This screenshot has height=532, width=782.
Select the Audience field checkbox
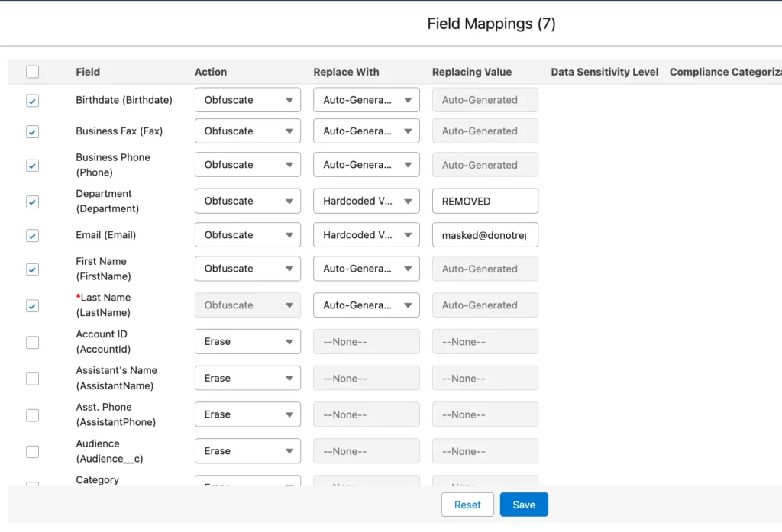pos(32,452)
